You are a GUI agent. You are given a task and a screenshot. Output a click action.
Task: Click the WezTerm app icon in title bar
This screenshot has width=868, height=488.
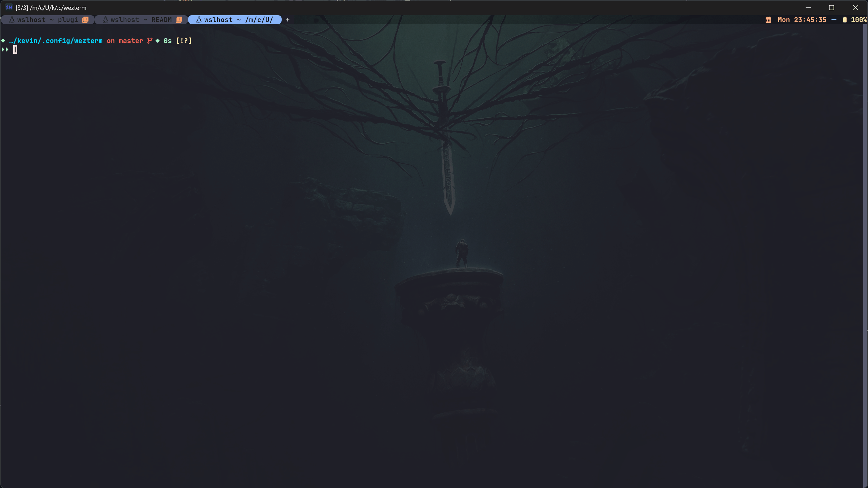coord(9,7)
